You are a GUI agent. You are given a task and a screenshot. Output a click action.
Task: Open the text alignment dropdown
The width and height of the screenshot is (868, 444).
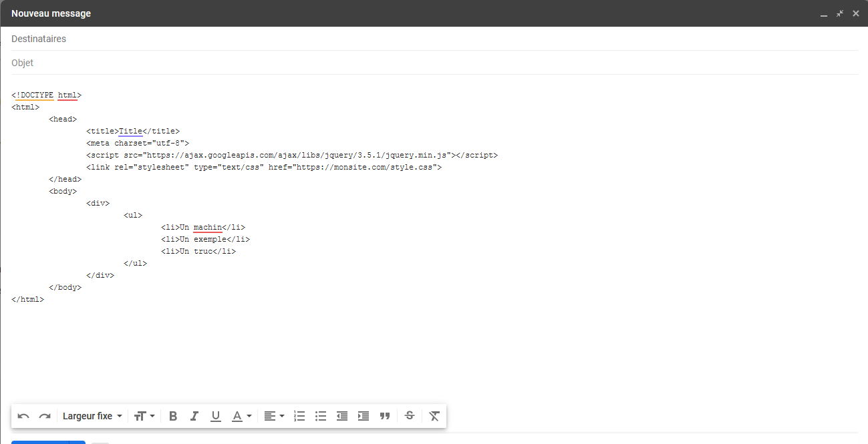pyautogui.click(x=273, y=416)
